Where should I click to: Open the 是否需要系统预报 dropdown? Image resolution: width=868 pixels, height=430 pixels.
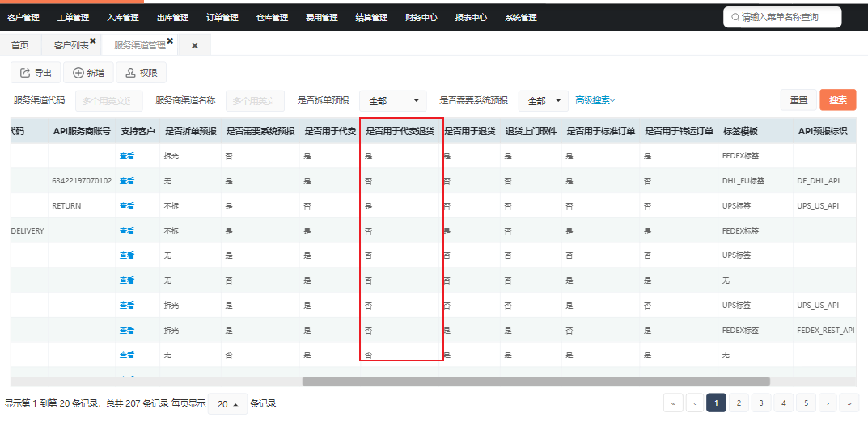tap(544, 101)
